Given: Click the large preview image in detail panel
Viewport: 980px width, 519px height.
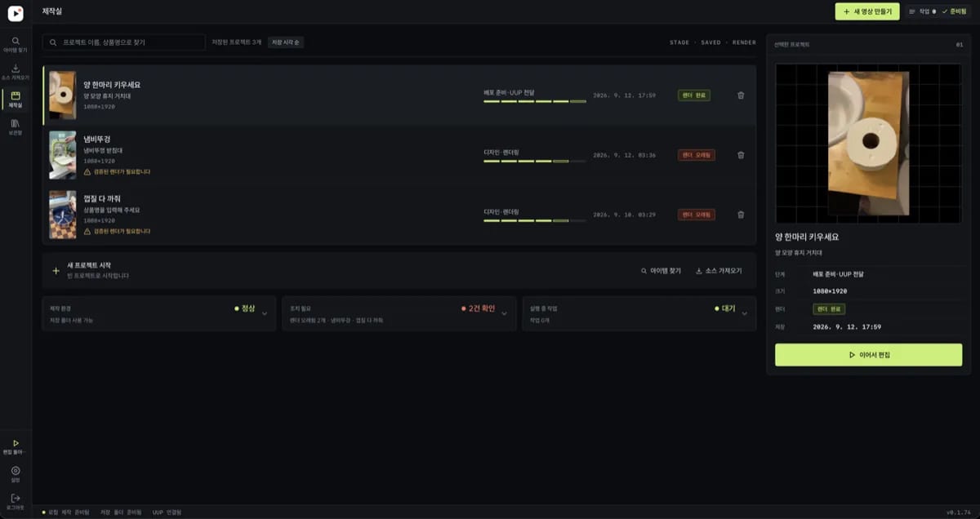Looking at the screenshot, I should [x=869, y=144].
